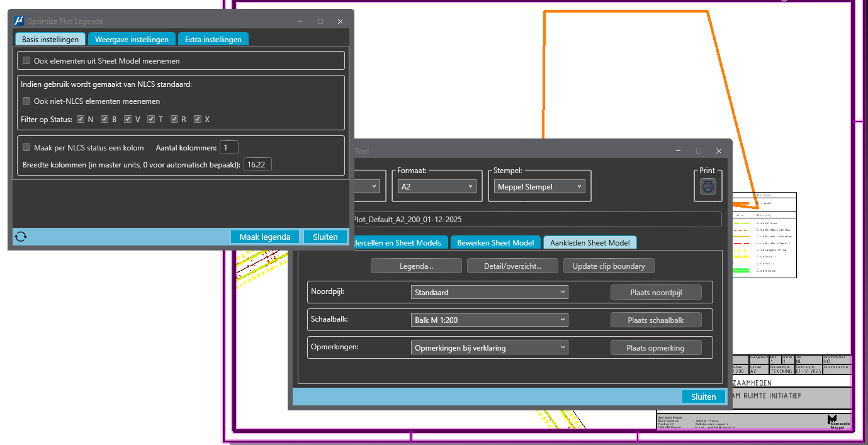The image size is (868, 445).
Task: Click Plaats schaalbalk button
Action: (656, 320)
